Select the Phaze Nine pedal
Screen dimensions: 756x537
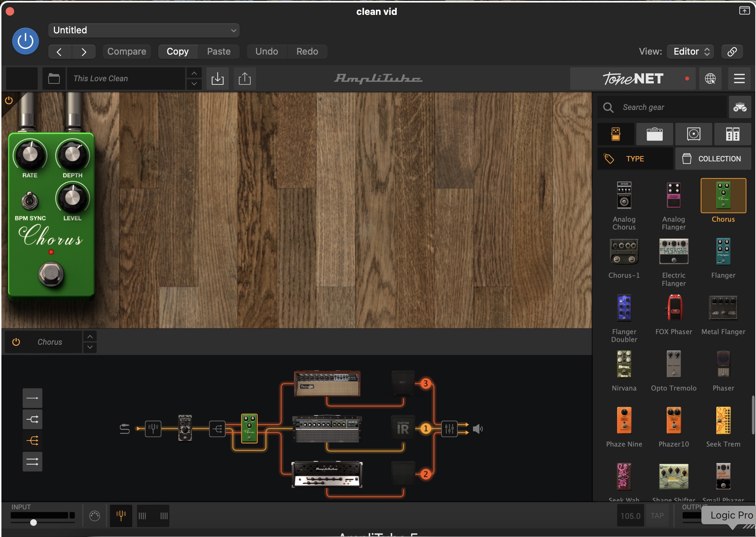pyautogui.click(x=624, y=427)
